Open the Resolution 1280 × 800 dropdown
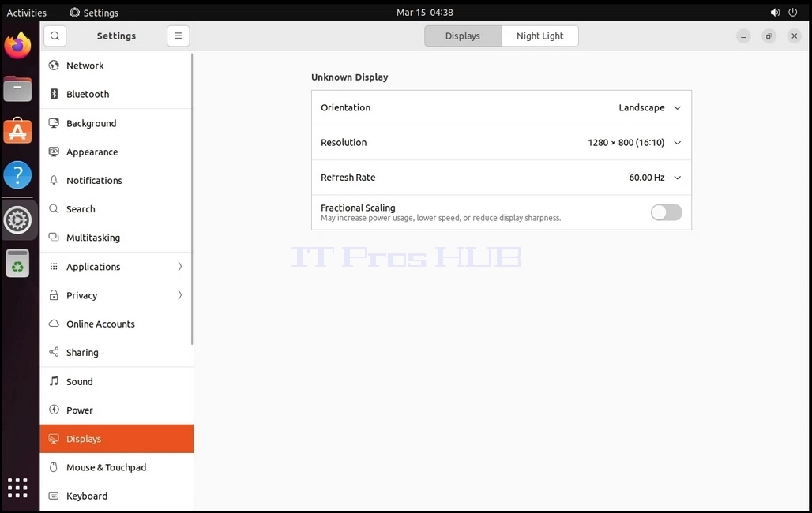The image size is (812, 513). click(x=502, y=142)
